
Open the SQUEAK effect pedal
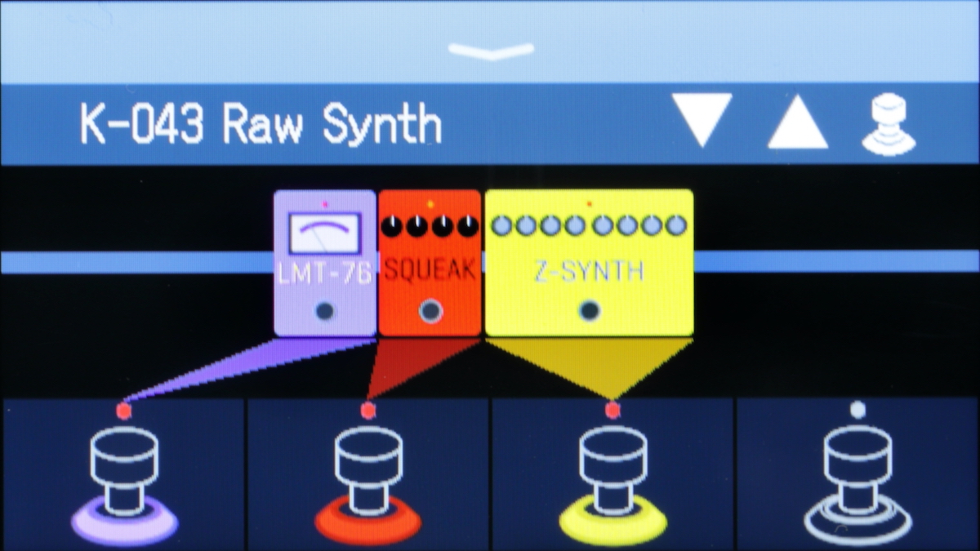click(x=430, y=263)
